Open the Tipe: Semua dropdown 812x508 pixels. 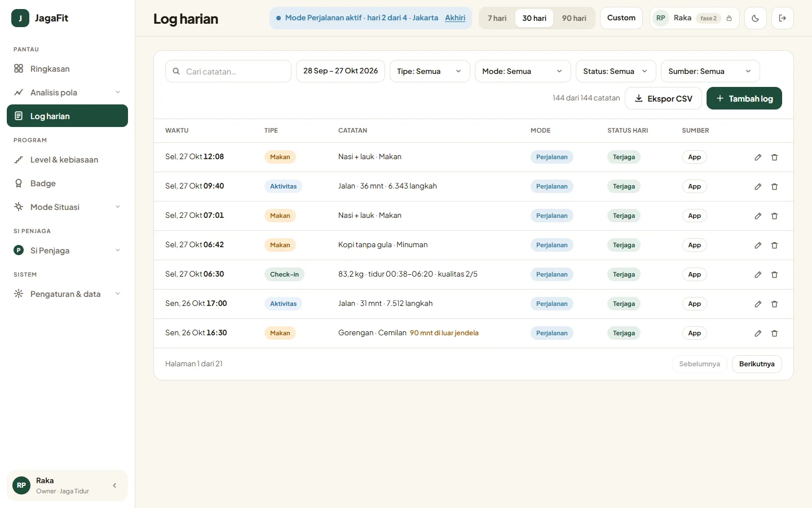coord(430,71)
